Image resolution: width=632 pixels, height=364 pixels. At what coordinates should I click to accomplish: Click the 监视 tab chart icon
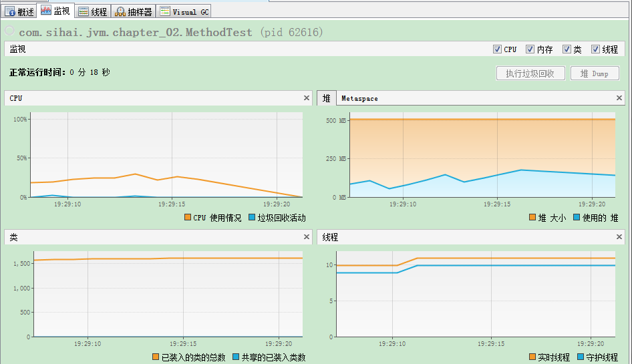46,11
